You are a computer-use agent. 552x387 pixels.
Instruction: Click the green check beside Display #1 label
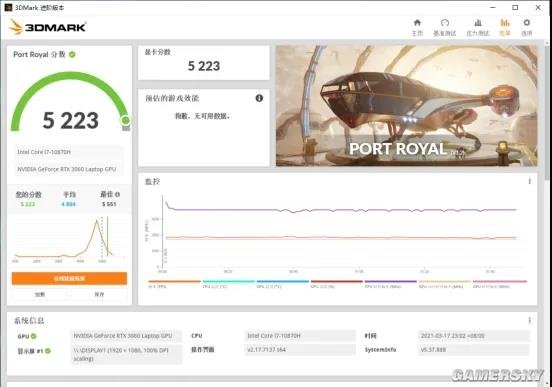pos(48,351)
